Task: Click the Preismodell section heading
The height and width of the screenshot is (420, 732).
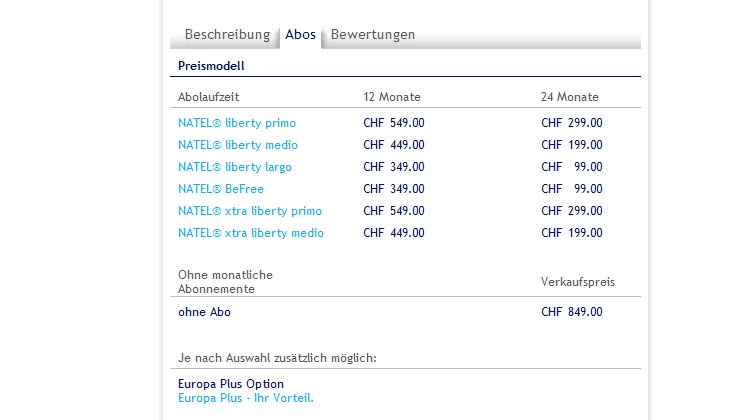Action: click(211, 66)
